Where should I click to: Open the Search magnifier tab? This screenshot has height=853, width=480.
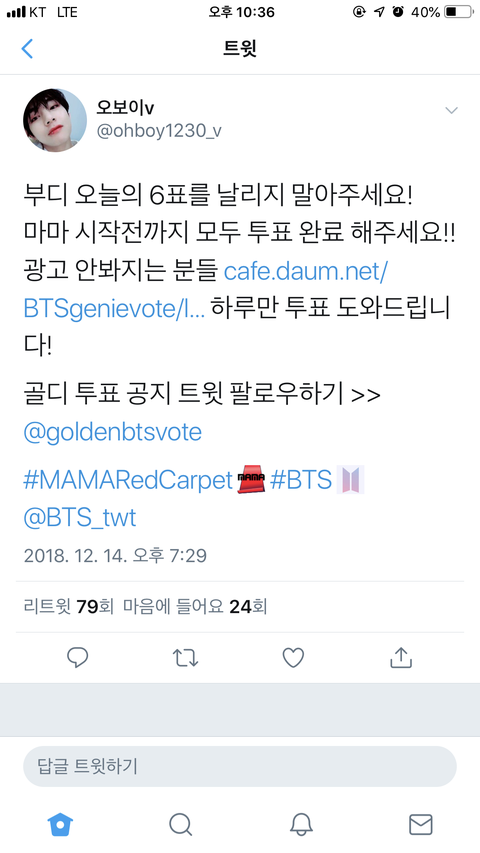coord(180,825)
